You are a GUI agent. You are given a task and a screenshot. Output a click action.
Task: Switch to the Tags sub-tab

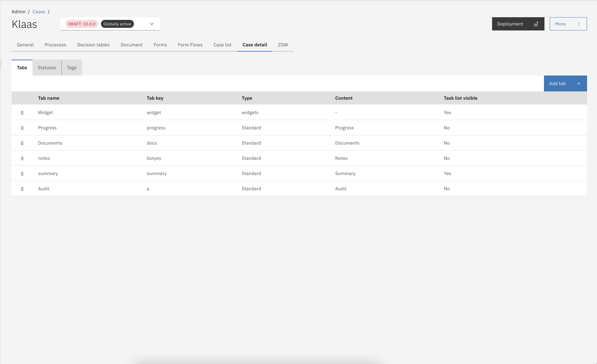coord(71,68)
